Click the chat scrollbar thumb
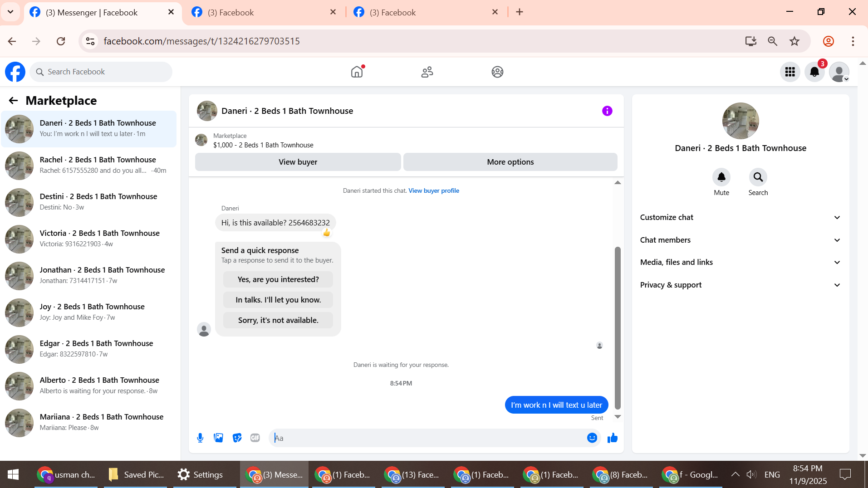Image resolution: width=868 pixels, height=488 pixels. point(618,328)
